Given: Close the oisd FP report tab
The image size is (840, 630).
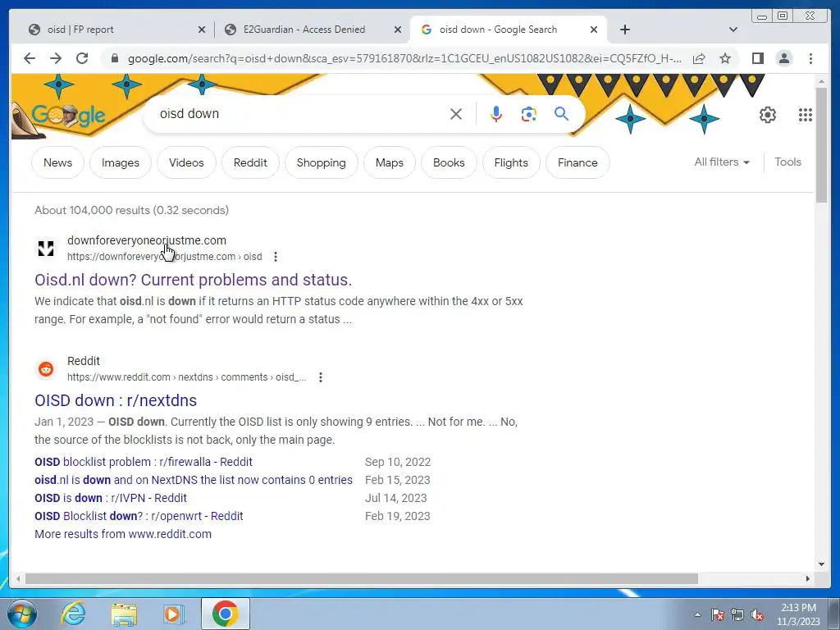Looking at the screenshot, I should [x=202, y=30].
